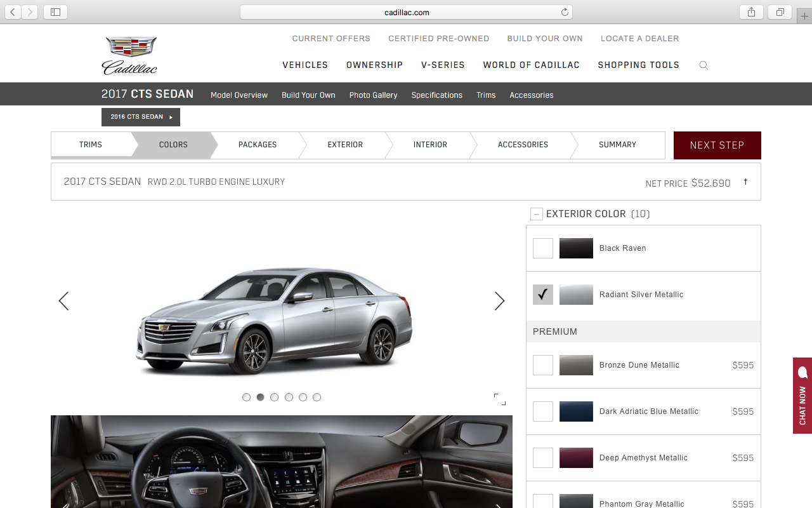The image size is (812, 508).
Task: Toggle the Safari sidebar icon
Action: [55, 12]
